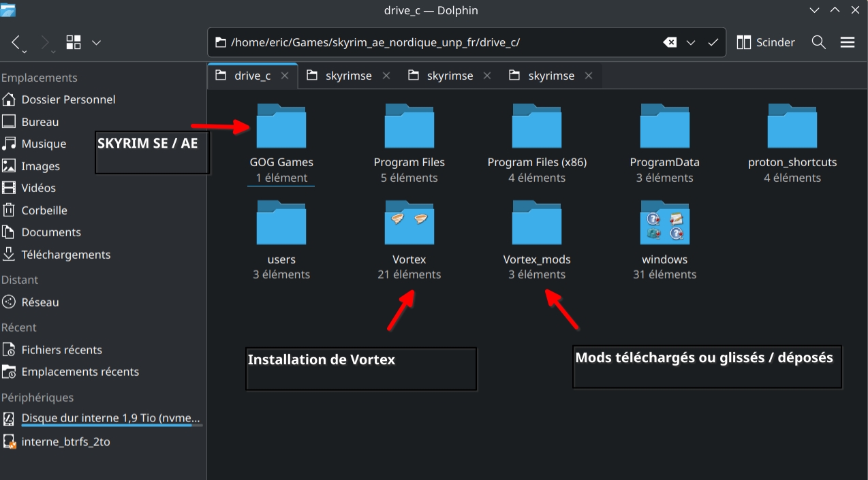Click the 'proton_shortcuts' folder name
This screenshot has height=480, width=868.
coord(792,163)
